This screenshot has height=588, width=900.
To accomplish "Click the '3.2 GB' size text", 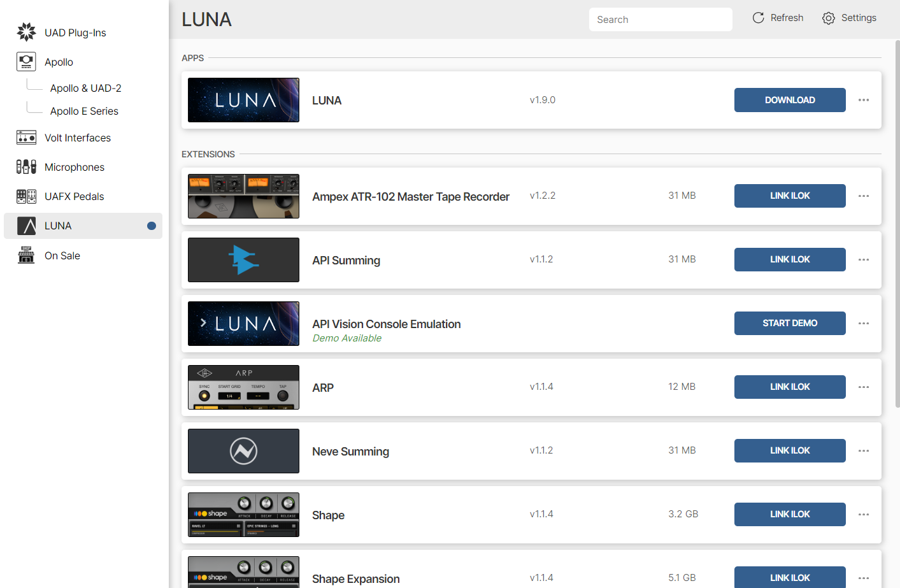I will [x=683, y=514].
